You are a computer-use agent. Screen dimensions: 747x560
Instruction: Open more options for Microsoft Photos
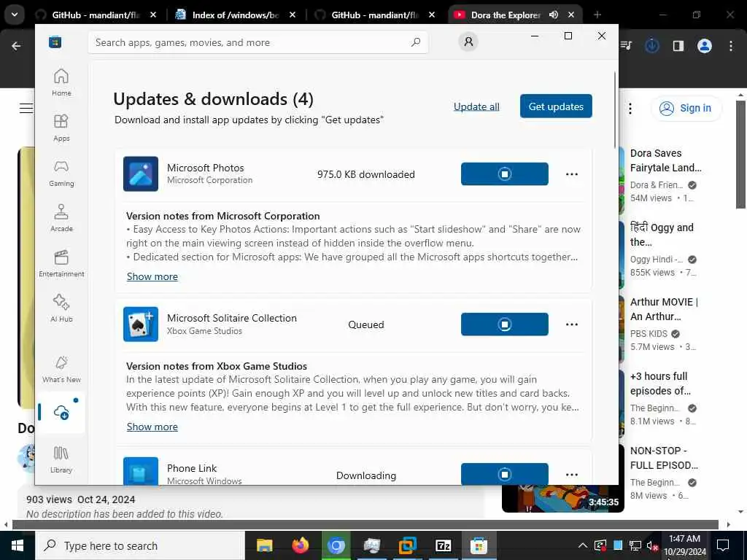[572, 174]
